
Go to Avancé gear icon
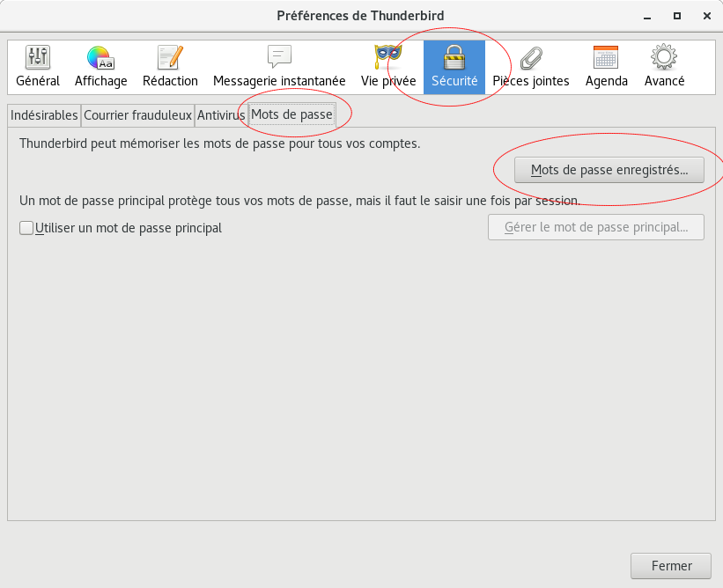pos(664,57)
